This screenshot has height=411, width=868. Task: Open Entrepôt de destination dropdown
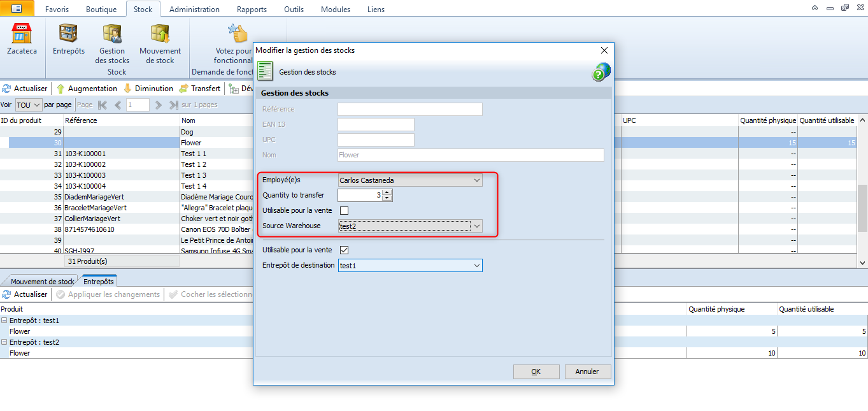pos(477,266)
